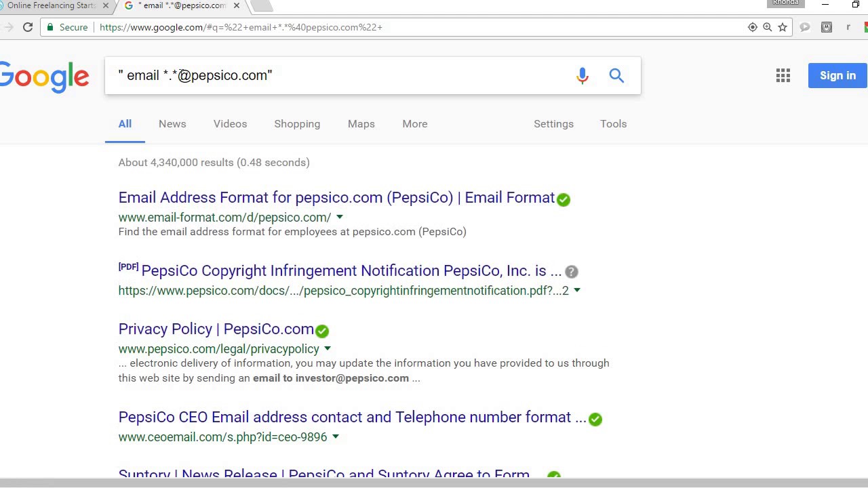Reload the page with the refresh icon
Screen dimensions: 868x488
point(28,27)
